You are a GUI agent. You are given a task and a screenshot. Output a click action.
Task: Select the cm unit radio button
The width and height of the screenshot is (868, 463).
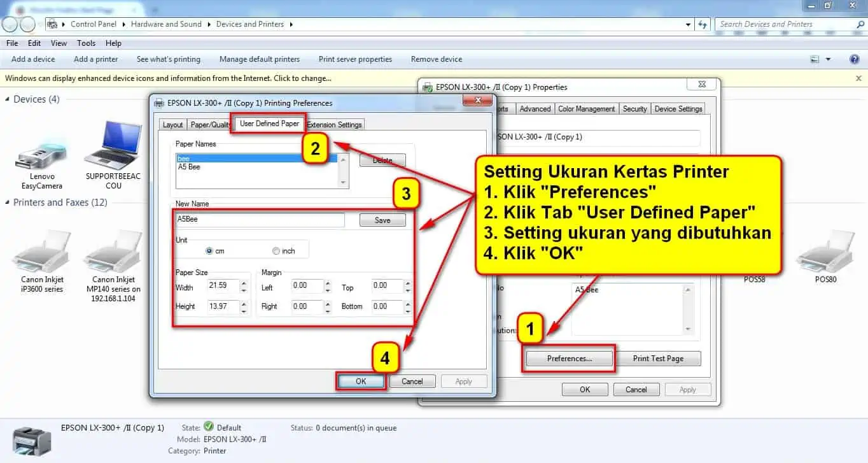209,251
